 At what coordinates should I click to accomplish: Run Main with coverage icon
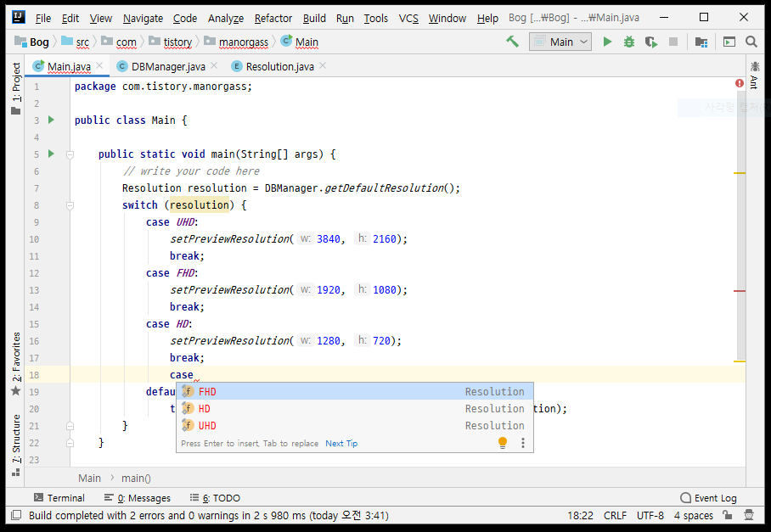(651, 42)
